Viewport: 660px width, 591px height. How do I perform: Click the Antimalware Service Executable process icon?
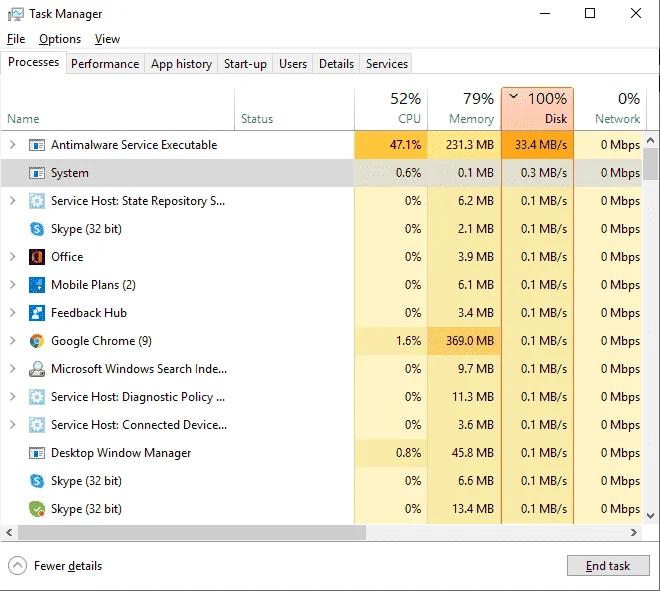pos(37,145)
